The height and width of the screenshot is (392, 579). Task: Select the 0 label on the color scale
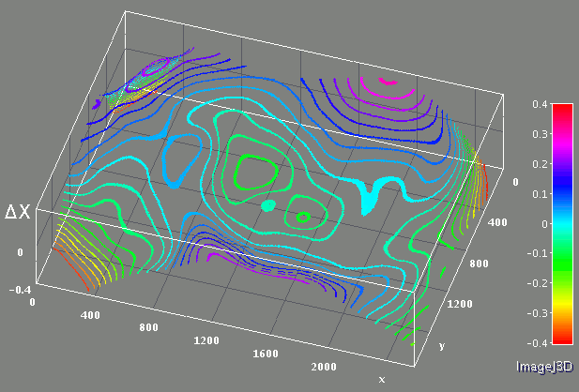click(544, 224)
